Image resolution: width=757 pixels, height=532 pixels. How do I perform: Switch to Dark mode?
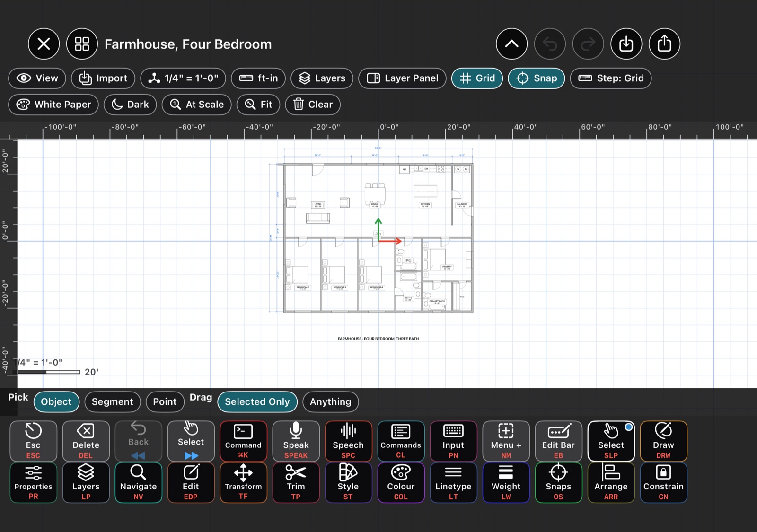tap(130, 105)
